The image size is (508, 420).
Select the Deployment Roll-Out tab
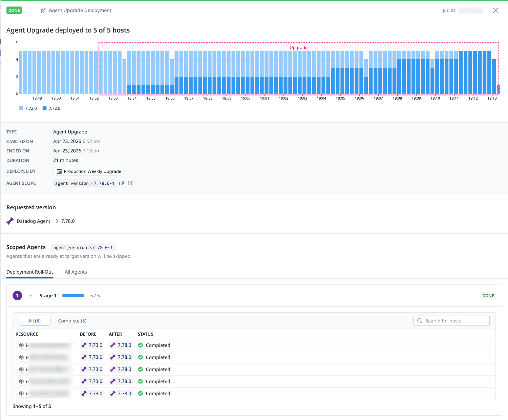pyautogui.click(x=30, y=272)
